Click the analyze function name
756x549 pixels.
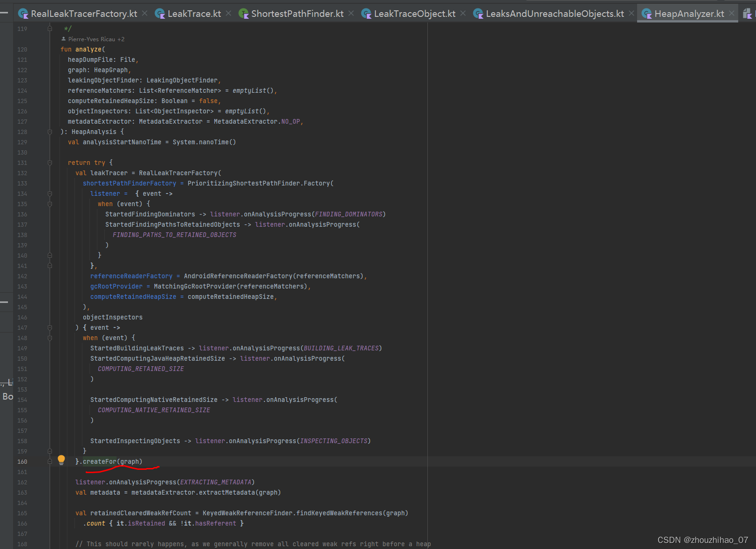(x=88, y=49)
